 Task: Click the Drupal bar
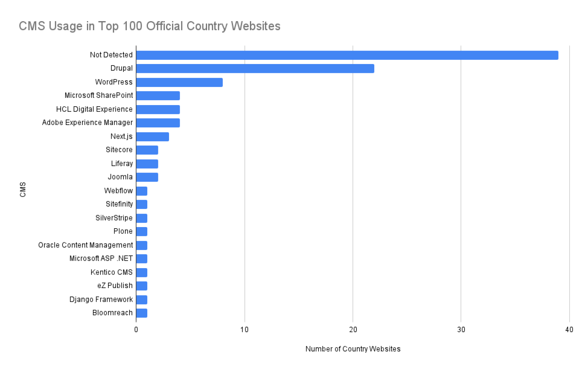255,69
